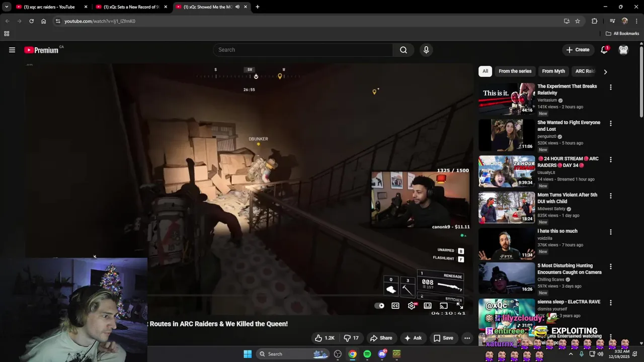Cast video with Play on TV icon
The height and width of the screenshot is (362, 644).
tap(444, 306)
